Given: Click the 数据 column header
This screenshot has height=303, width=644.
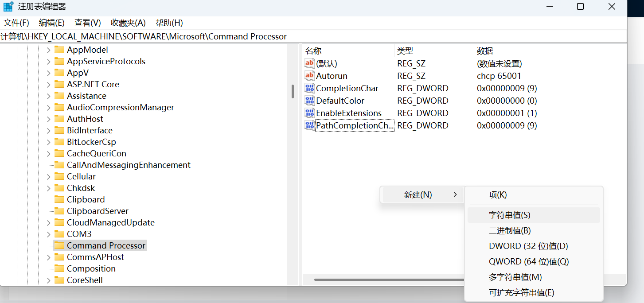Looking at the screenshot, I should (x=550, y=51).
